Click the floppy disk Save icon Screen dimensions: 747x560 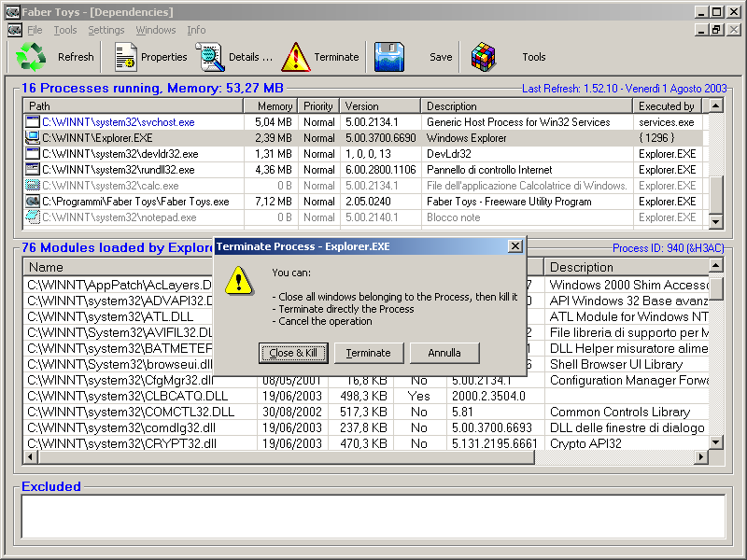coord(389,57)
